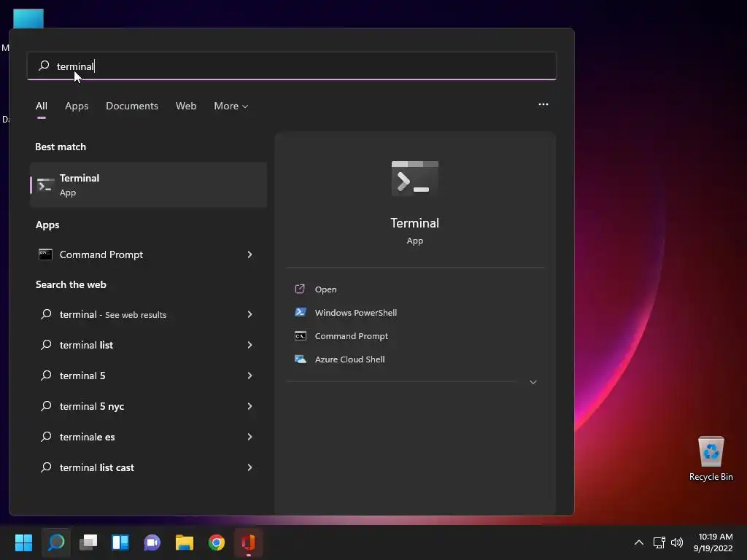
Task: Switch to the Apps filter tab
Action: point(77,106)
